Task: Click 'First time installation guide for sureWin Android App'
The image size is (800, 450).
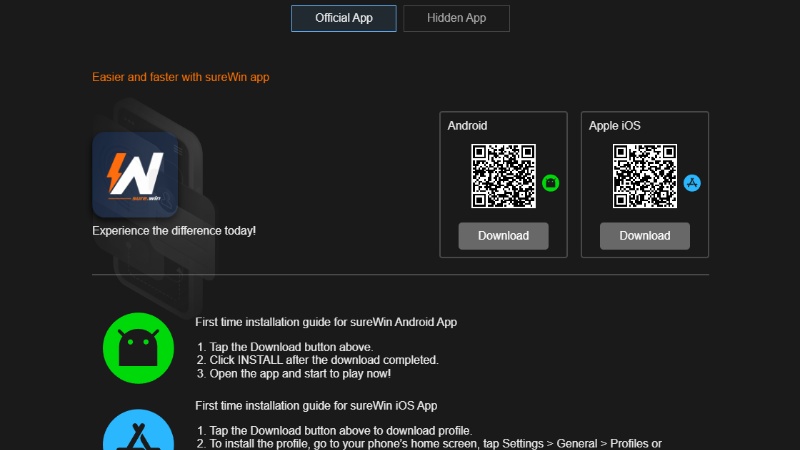Action: (x=326, y=322)
